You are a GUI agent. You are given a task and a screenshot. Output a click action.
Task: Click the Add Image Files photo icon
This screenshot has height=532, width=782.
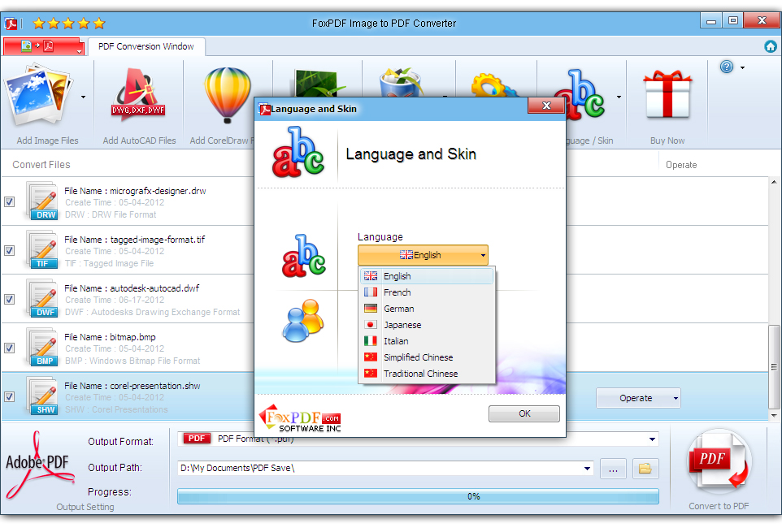(x=39, y=94)
